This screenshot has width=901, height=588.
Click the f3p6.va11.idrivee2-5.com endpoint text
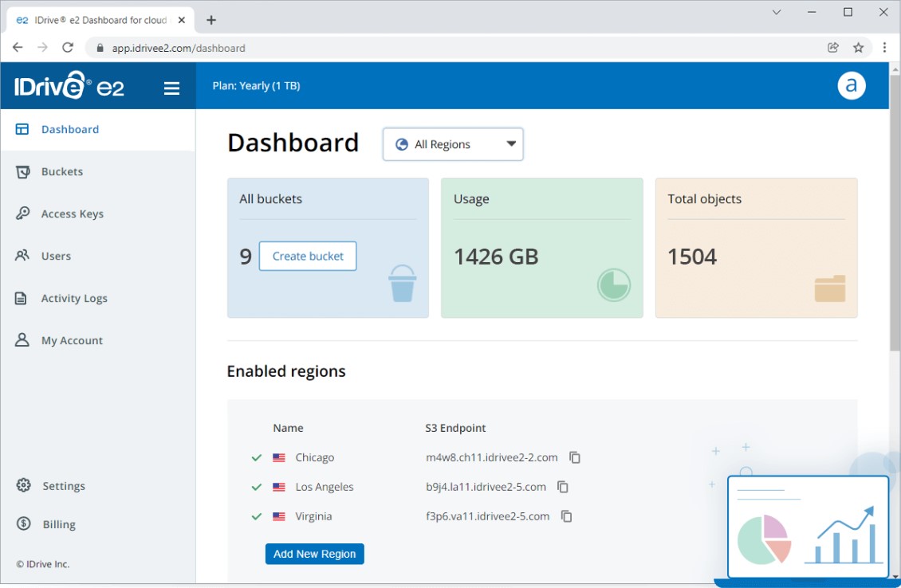488,516
